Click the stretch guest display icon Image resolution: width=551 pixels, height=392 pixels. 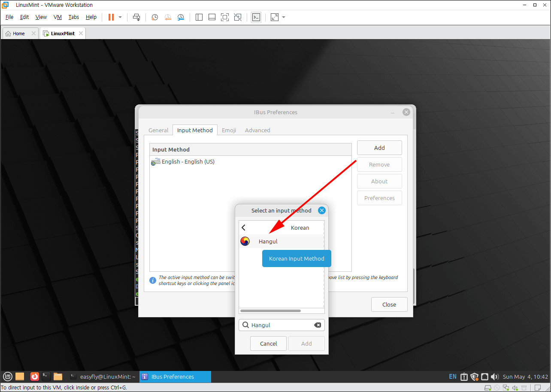(x=275, y=17)
